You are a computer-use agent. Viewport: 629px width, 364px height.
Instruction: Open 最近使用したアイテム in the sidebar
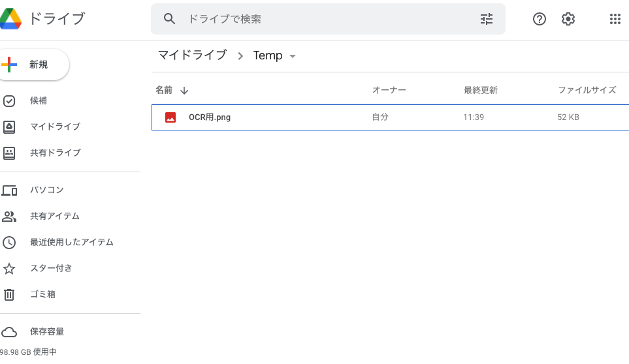(x=70, y=242)
